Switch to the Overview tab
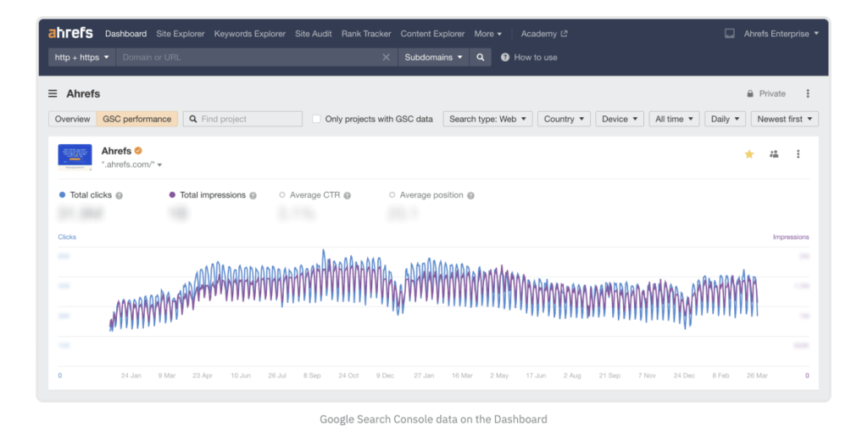The width and height of the screenshot is (868, 442). (x=72, y=120)
